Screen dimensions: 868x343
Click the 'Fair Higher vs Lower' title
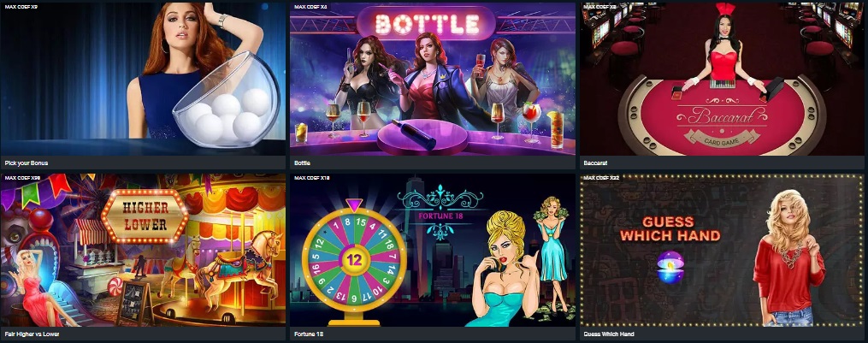[32, 334]
